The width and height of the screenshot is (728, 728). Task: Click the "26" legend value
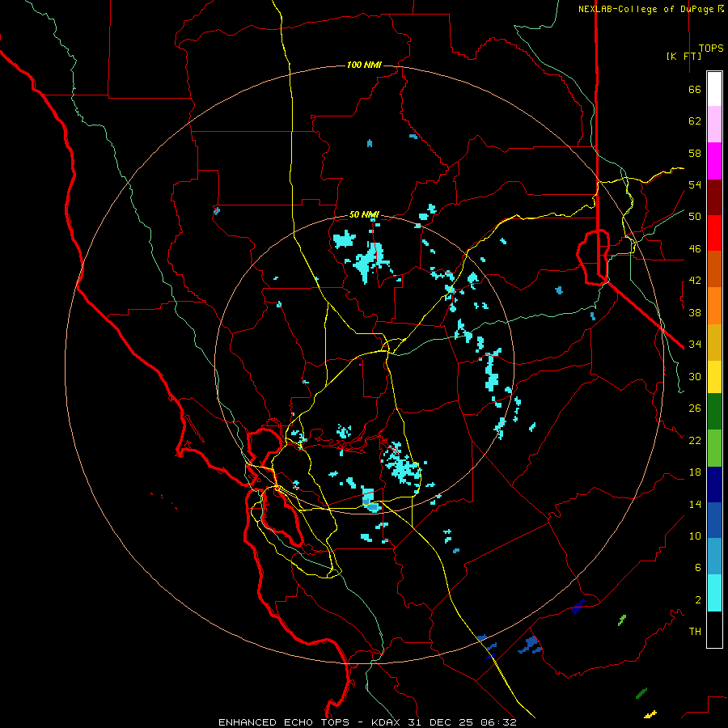coord(695,408)
